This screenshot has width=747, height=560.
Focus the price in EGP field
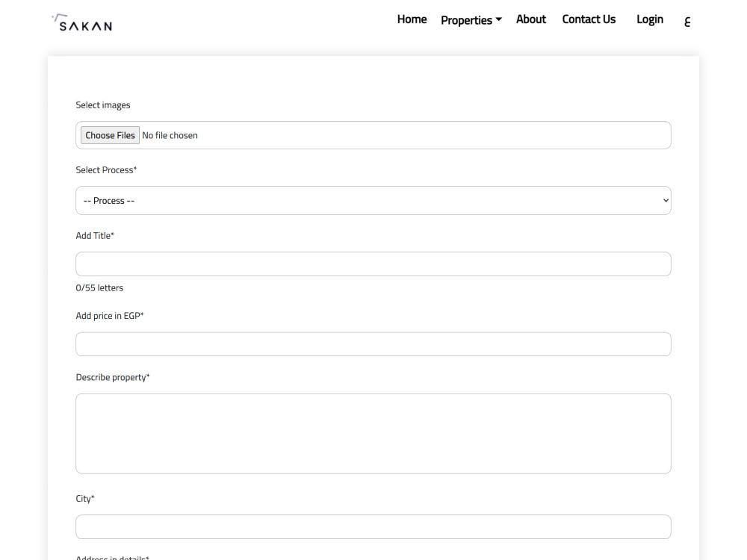tap(373, 343)
